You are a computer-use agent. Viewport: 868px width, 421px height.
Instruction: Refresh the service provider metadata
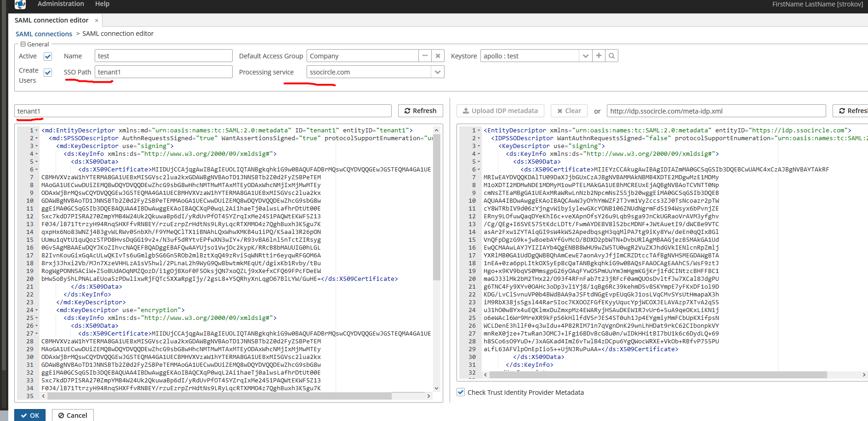[x=421, y=111]
